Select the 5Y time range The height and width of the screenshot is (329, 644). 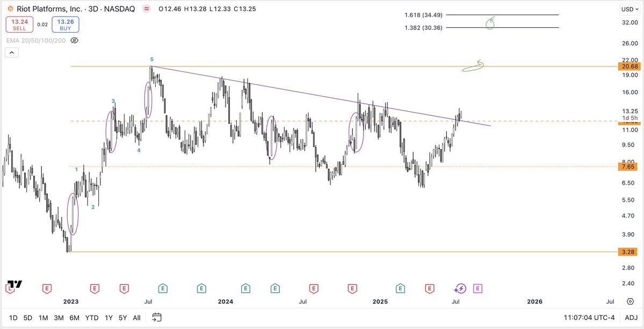tap(123, 318)
